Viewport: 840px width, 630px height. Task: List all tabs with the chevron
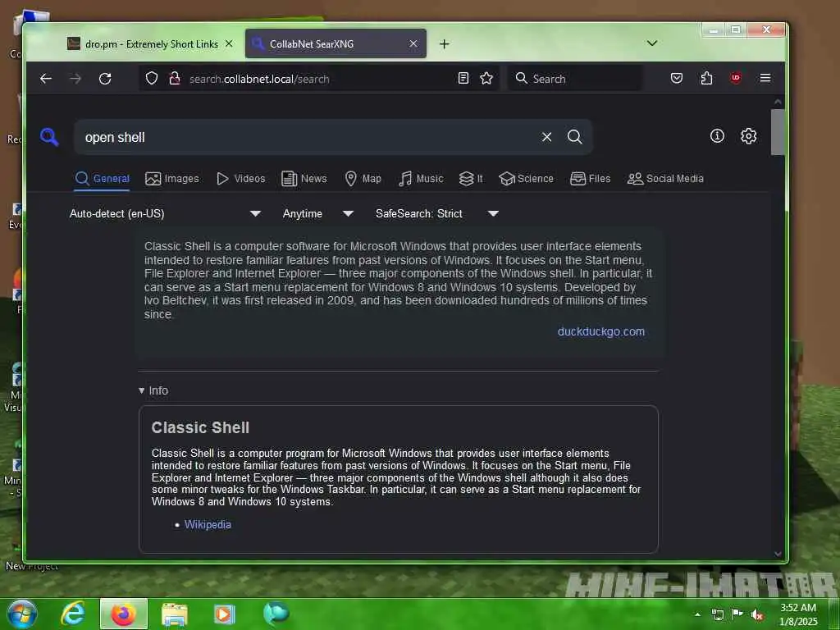pos(652,43)
